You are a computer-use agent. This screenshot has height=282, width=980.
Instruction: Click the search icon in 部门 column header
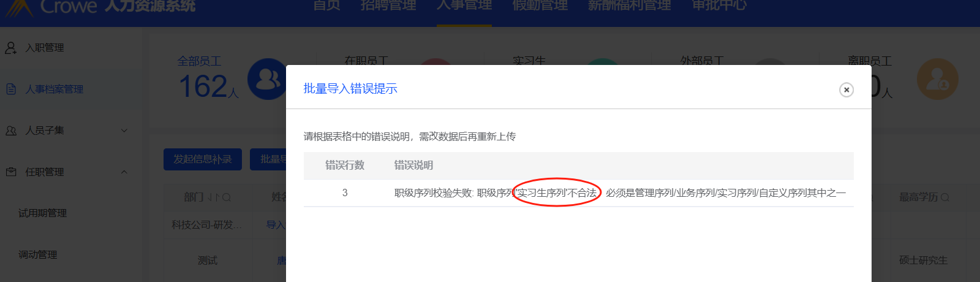(x=227, y=197)
